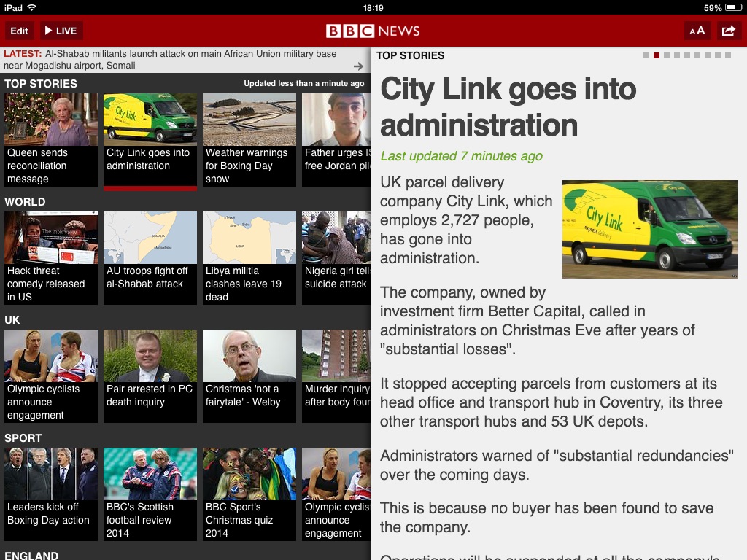This screenshot has width=747, height=560.
Task: Tap the UK section heading
Action: (12, 320)
